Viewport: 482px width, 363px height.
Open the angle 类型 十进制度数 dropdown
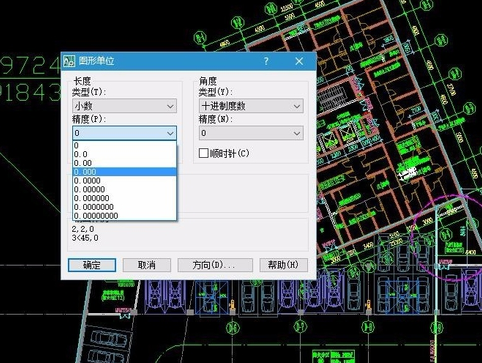(x=251, y=106)
